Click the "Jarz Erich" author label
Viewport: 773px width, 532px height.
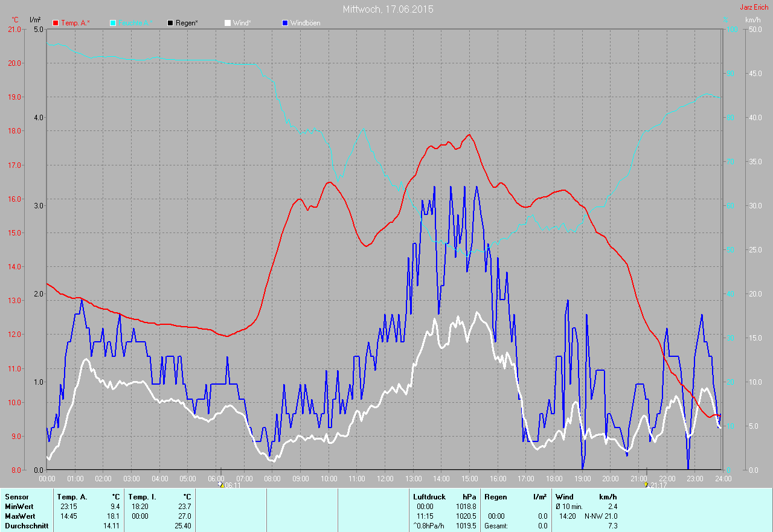(x=754, y=7)
